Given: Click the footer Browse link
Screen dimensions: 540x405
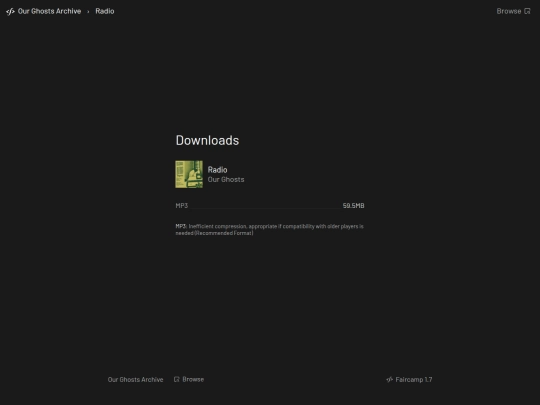Looking at the screenshot, I should [x=189, y=379].
